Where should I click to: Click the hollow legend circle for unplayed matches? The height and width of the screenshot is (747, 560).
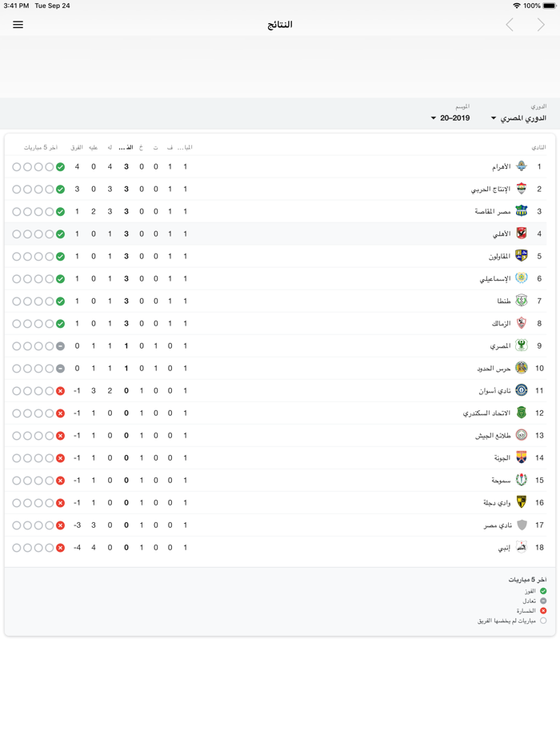(543, 621)
